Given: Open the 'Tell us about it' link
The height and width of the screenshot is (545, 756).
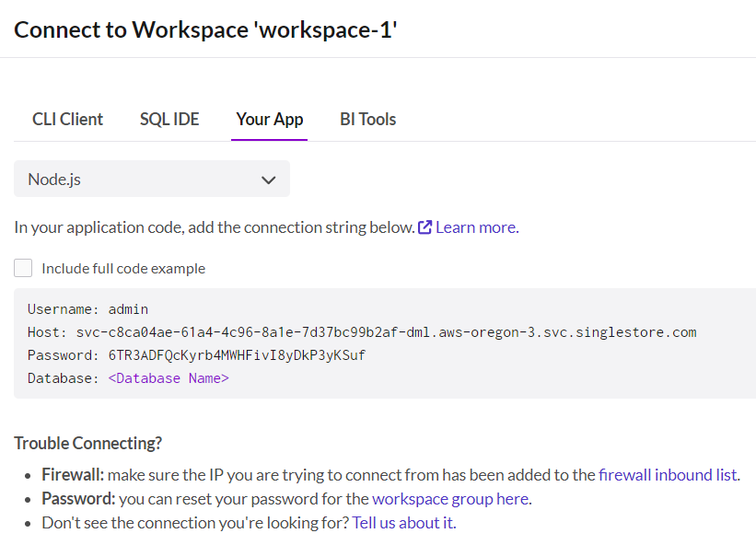Looking at the screenshot, I should point(402,523).
